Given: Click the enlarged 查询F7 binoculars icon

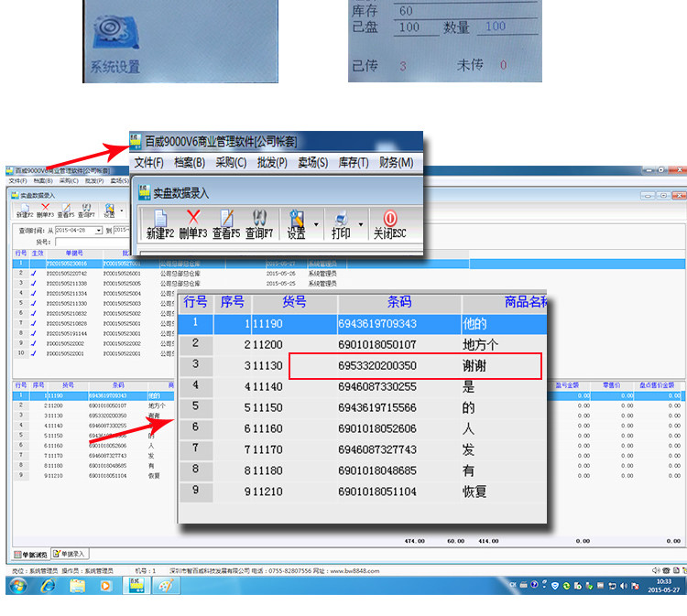Looking at the screenshot, I should coord(259,218).
